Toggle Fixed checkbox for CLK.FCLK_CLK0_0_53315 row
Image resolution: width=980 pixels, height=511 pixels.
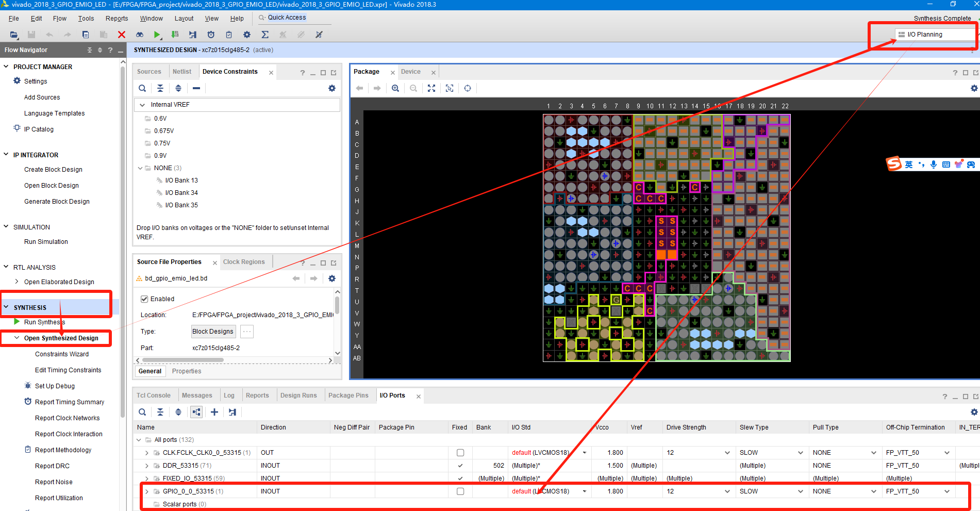[460, 453]
